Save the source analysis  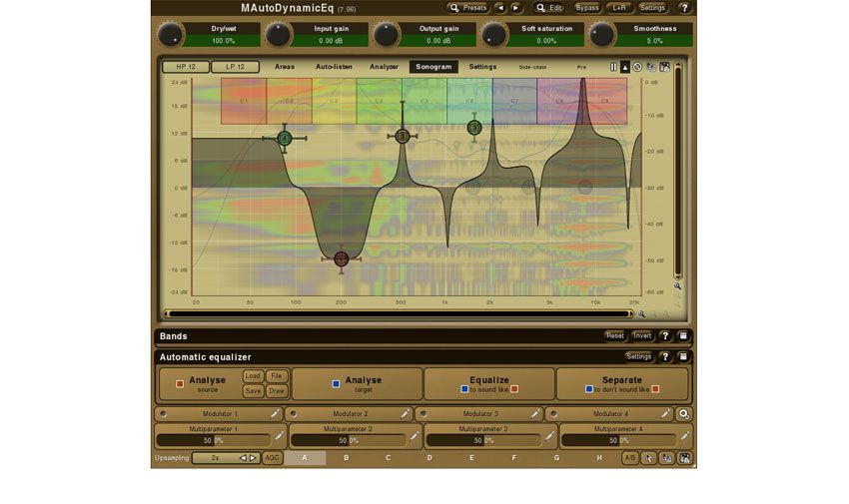click(253, 391)
